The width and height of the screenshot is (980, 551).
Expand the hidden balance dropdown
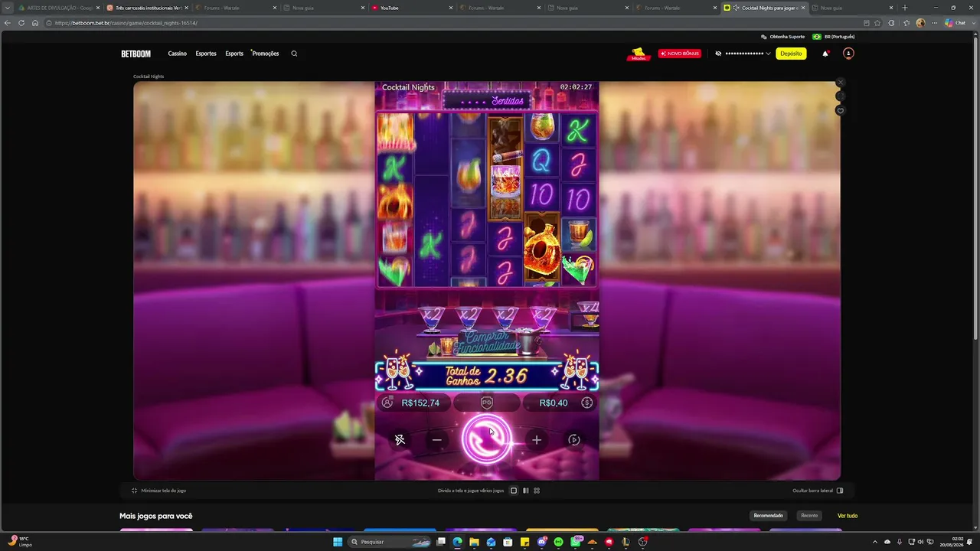click(768, 54)
